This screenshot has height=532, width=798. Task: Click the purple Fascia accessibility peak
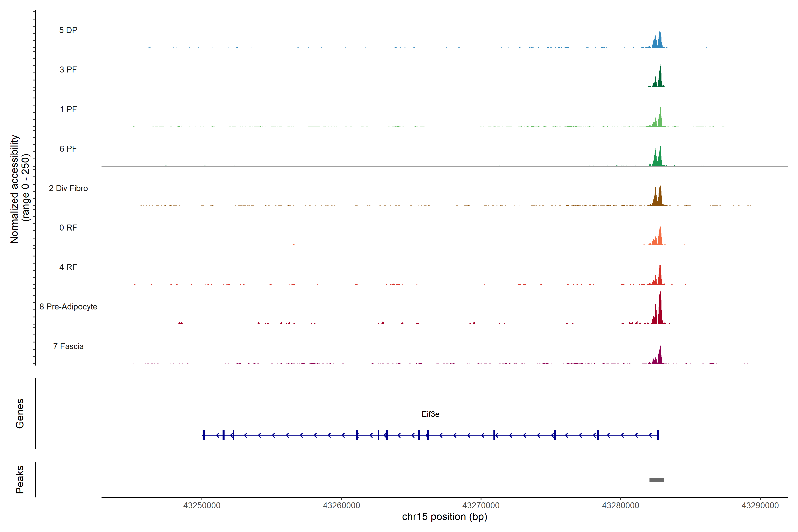tap(660, 357)
